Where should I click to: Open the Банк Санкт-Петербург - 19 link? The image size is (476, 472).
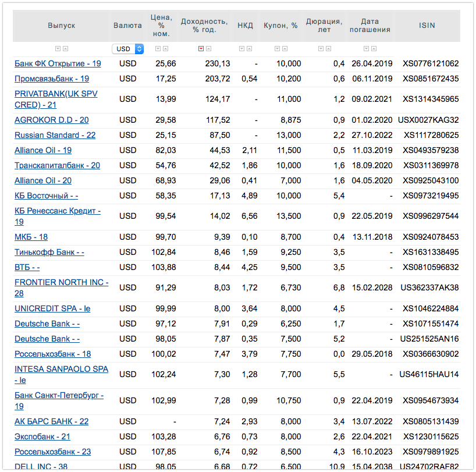coord(59,401)
